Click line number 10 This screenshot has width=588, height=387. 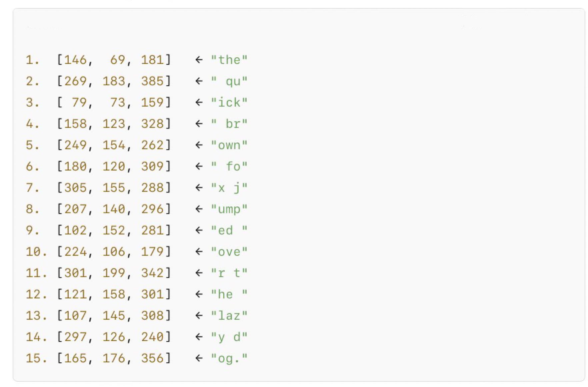[36, 252]
